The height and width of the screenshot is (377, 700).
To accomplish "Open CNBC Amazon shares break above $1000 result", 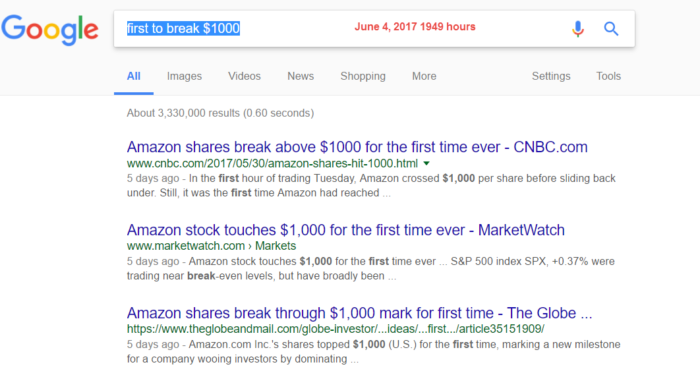I will click(x=357, y=147).
